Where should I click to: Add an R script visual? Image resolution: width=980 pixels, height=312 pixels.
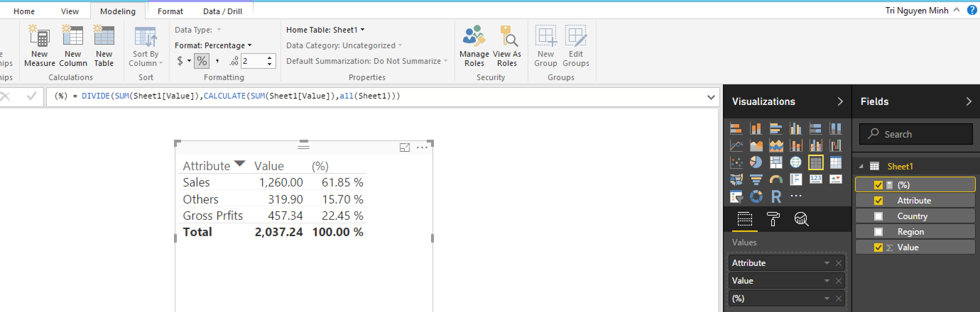pos(776,196)
